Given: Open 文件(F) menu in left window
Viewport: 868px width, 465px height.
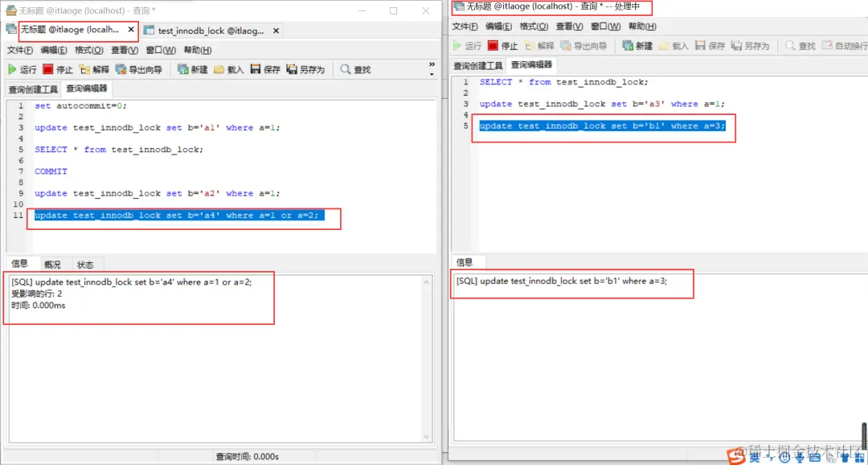Looking at the screenshot, I should pos(20,51).
